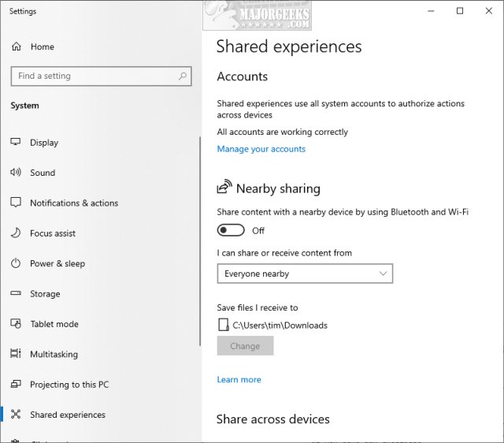Screen dimensions: 504x443
Task: Click the search magnifier icon
Action: coord(183,76)
